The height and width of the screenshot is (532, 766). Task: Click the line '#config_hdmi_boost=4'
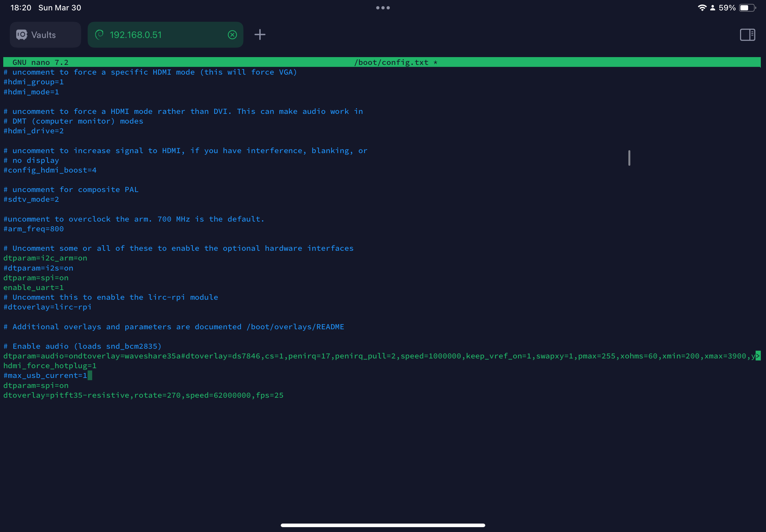click(50, 170)
